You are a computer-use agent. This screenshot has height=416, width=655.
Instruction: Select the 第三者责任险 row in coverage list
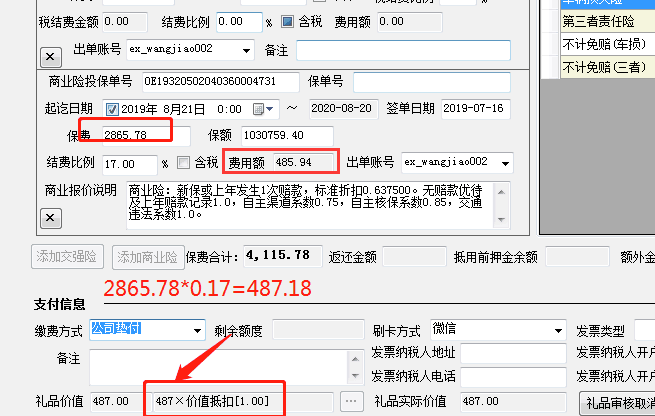pyautogui.click(x=607, y=21)
